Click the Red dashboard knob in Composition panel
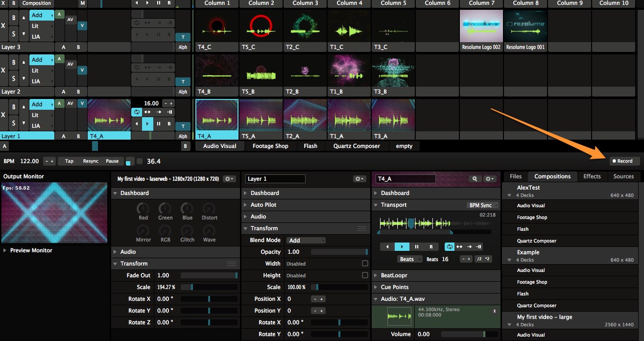 click(x=143, y=208)
